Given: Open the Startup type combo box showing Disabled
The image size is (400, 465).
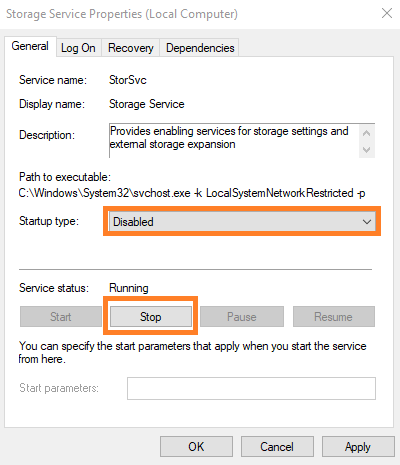Looking at the screenshot, I should pyautogui.click(x=242, y=222).
